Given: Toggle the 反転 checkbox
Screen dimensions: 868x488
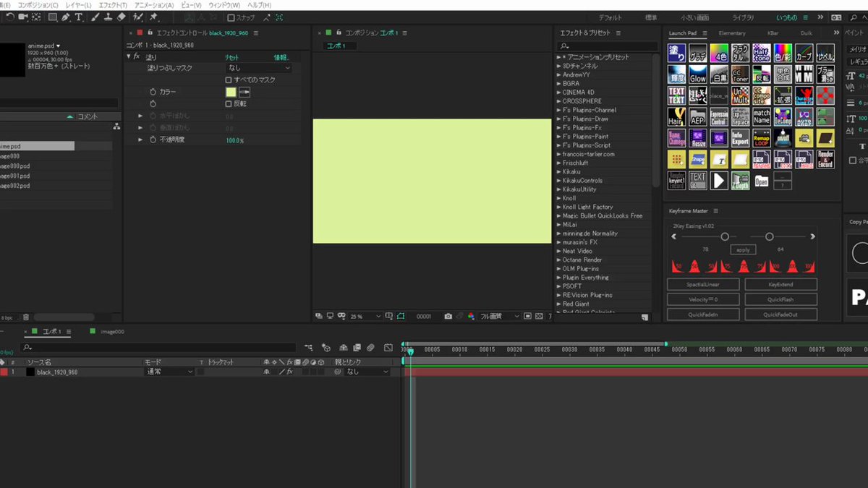Looking at the screenshot, I should pos(229,104).
